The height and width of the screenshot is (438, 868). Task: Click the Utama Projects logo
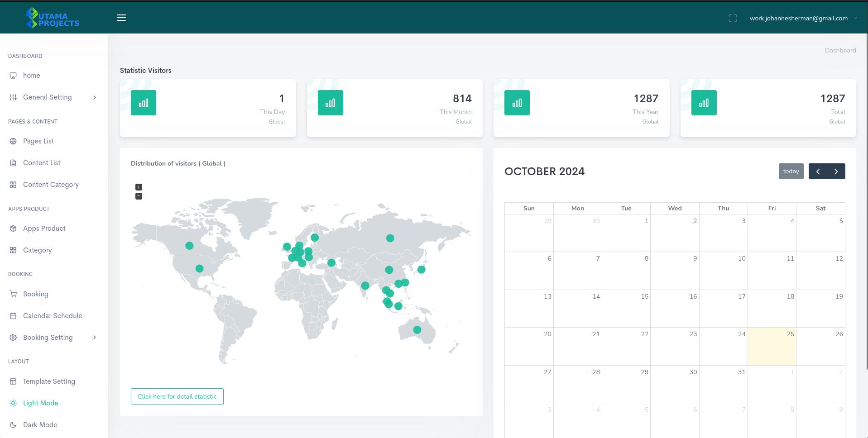click(x=53, y=18)
